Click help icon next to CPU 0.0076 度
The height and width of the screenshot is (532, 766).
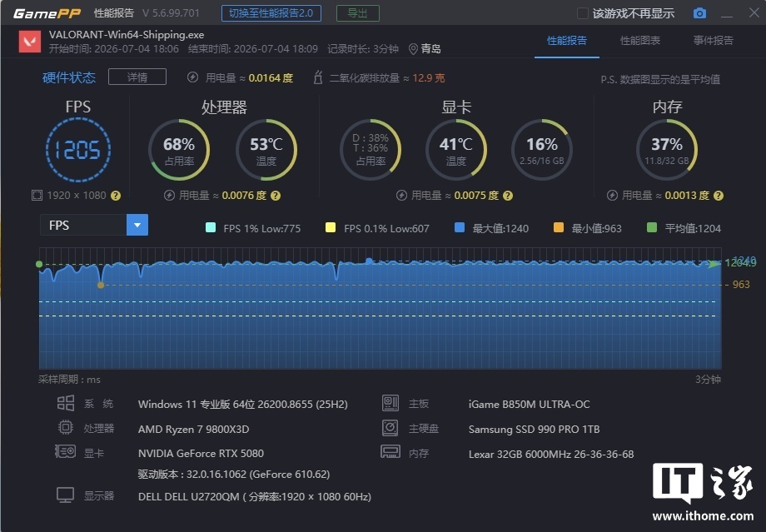click(276, 196)
